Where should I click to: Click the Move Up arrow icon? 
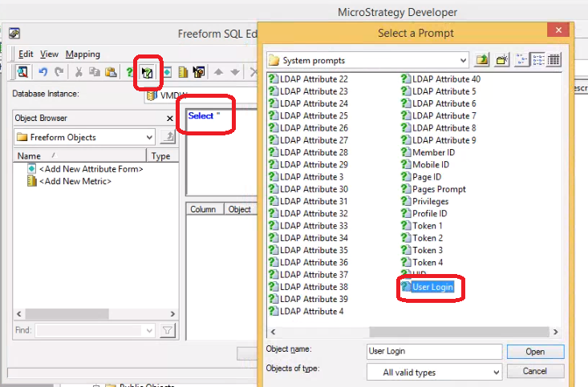pyautogui.click(x=219, y=72)
